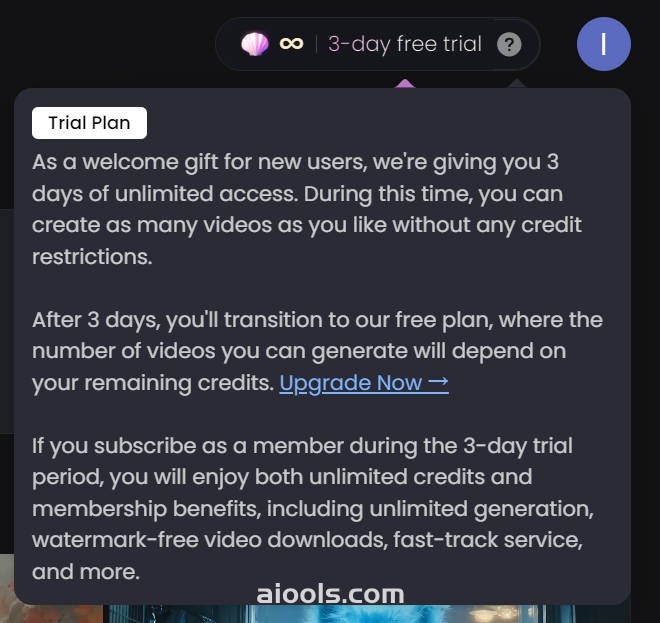Click the pink seashell credits icon
Image resolution: width=660 pixels, height=623 pixels.
coord(255,44)
